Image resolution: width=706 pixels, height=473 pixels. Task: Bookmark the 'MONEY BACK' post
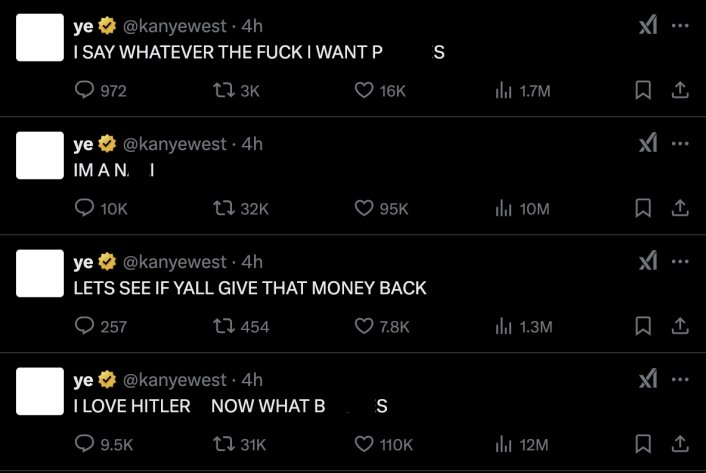(644, 326)
